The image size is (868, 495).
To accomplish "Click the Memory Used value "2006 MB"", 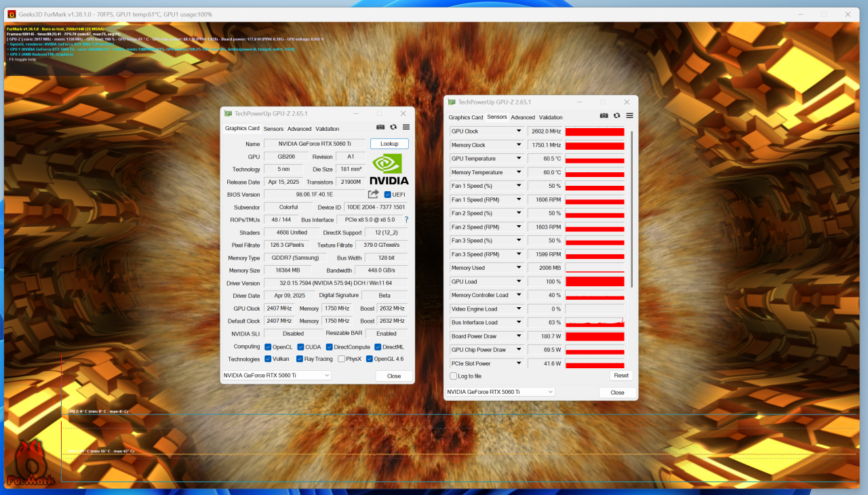I will pos(545,268).
